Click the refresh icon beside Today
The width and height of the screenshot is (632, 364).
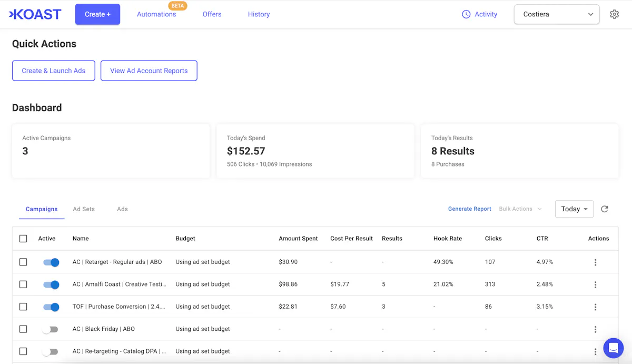605,209
